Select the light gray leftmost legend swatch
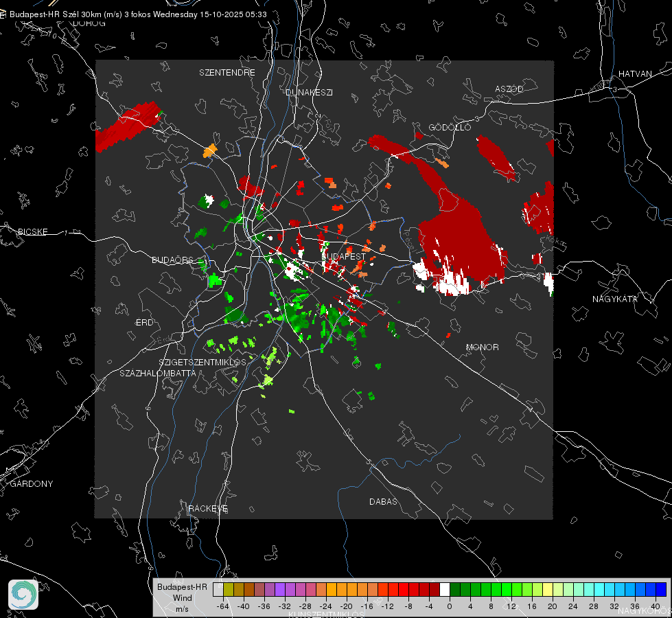 coord(218,589)
